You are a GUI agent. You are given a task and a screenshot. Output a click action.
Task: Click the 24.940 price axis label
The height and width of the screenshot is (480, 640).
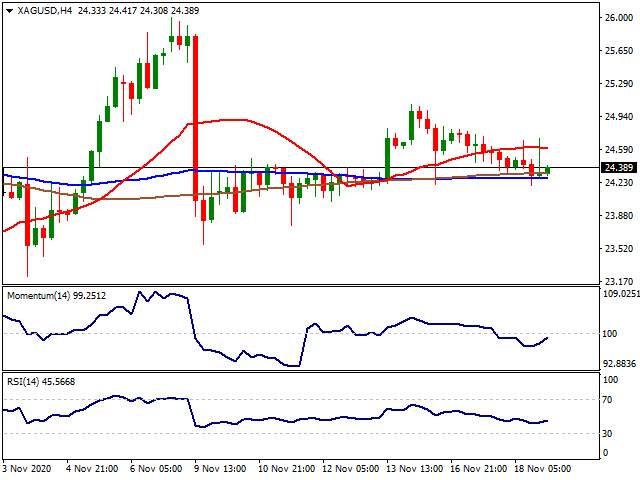pos(619,117)
